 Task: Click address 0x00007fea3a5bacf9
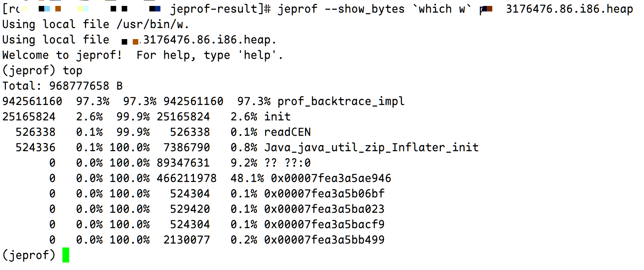pyautogui.click(x=324, y=224)
